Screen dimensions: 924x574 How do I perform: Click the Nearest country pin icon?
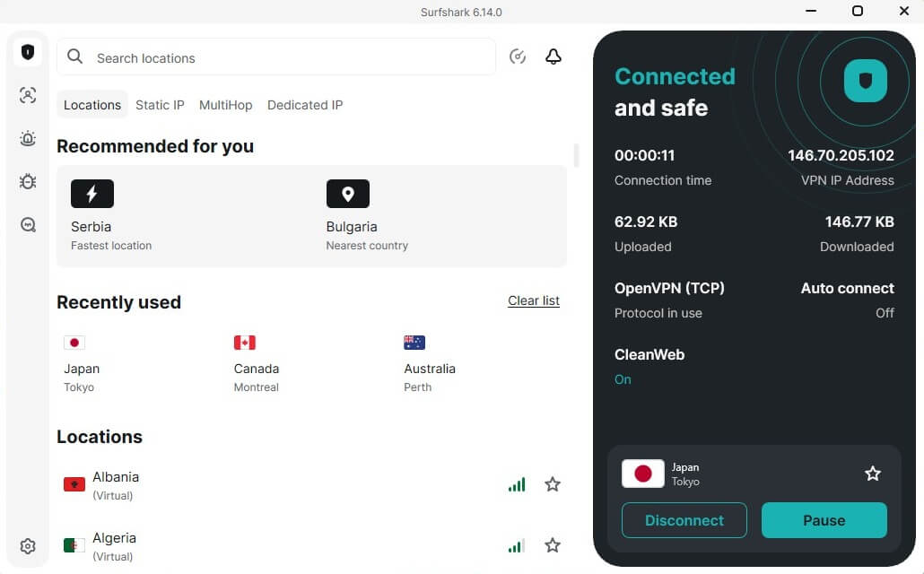348,194
